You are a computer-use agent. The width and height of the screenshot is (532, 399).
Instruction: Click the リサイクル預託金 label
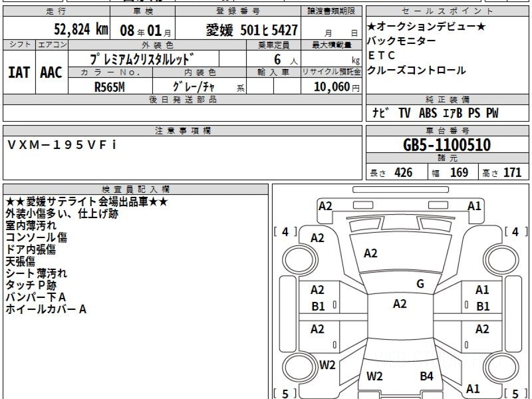tap(331, 72)
